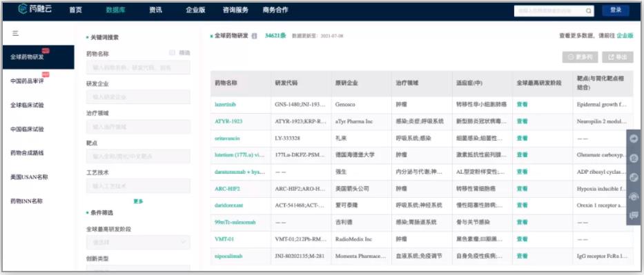Open feedback chat icon in floating sidebar
Image resolution: width=644 pixels, height=275 pixels.
coord(634,215)
